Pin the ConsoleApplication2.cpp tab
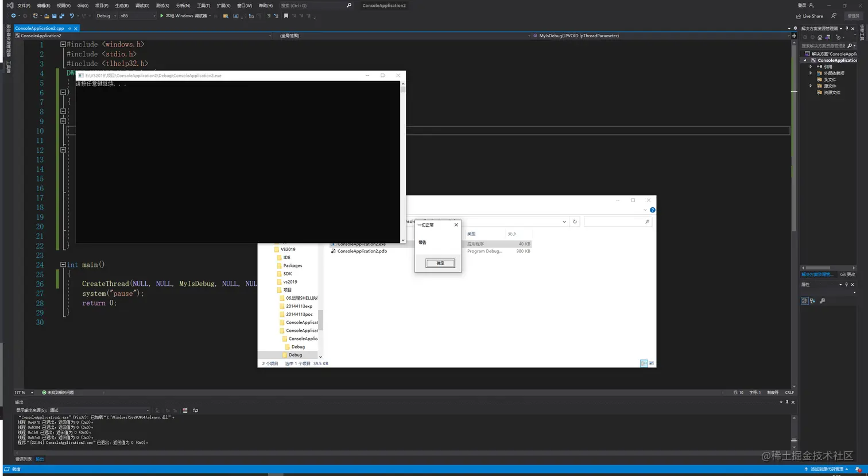The image size is (868, 476). pos(69,28)
